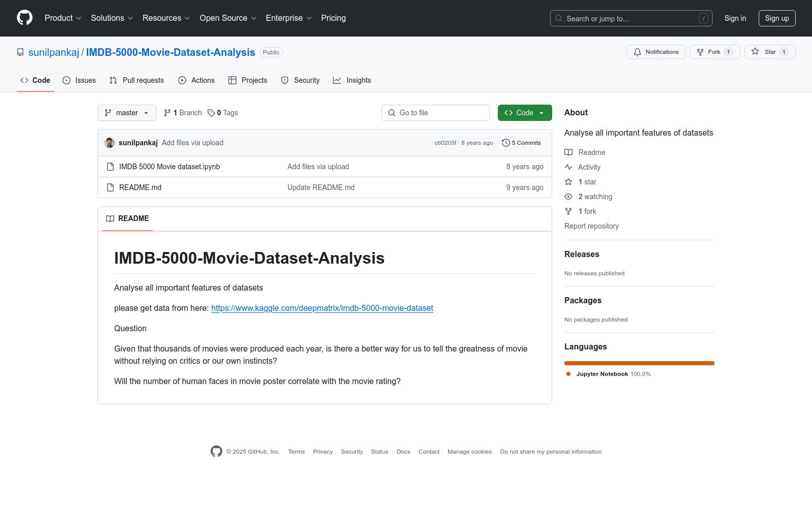This screenshot has height=508, width=812.
Task: Click the star icon on Star button
Action: pyautogui.click(x=755, y=52)
